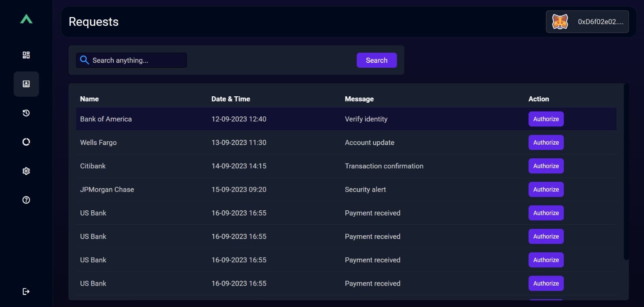Click the MetaMask fox icon
Screen dimensions: 644x307
(560, 22)
